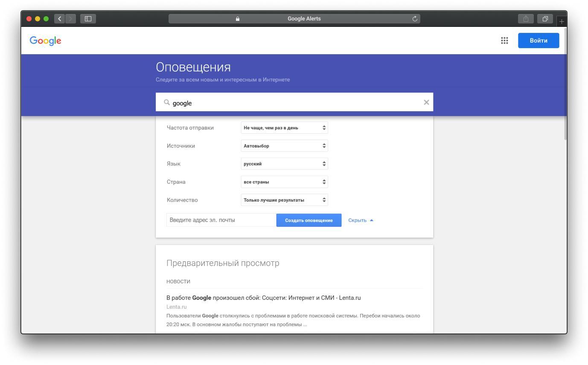Viewport: 588px width, 365px height.
Task: Click the Частота отправки label
Action: click(190, 128)
